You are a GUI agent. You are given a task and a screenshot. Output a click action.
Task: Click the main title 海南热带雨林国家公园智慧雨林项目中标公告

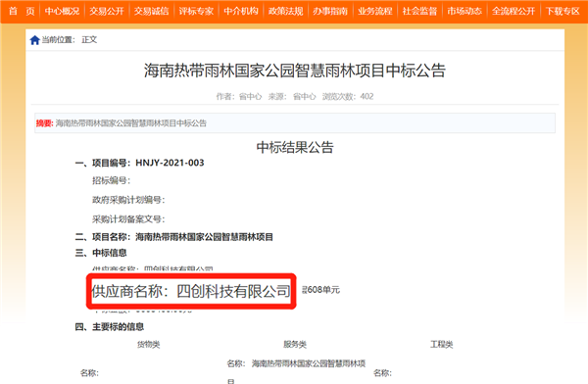(x=295, y=71)
